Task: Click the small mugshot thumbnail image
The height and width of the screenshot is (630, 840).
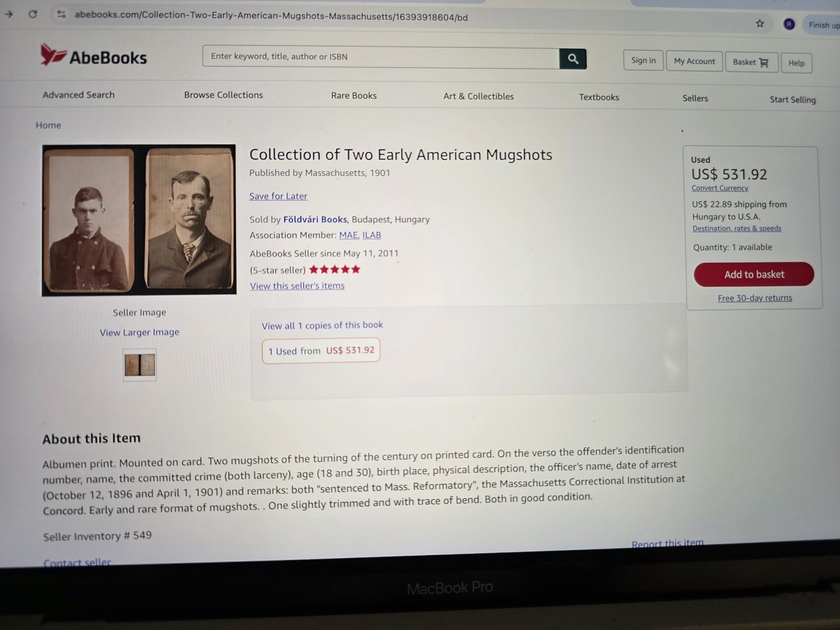Action: pyautogui.click(x=140, y=365)
